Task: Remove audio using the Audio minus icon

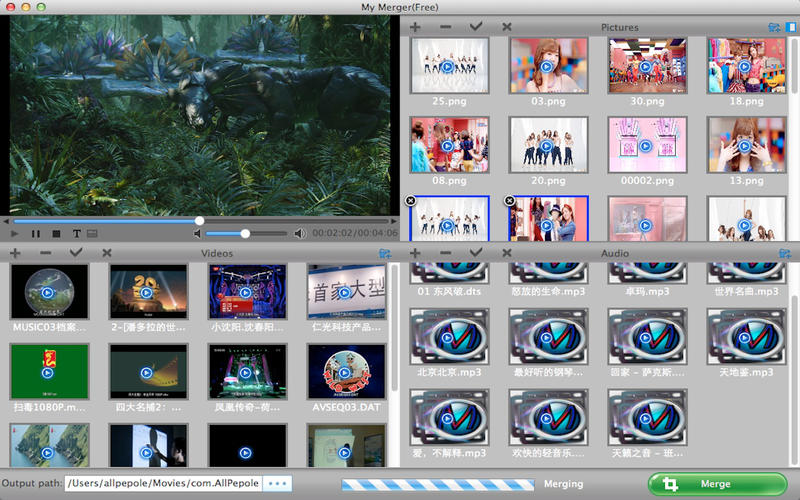Action: click(x=445, y=253)
